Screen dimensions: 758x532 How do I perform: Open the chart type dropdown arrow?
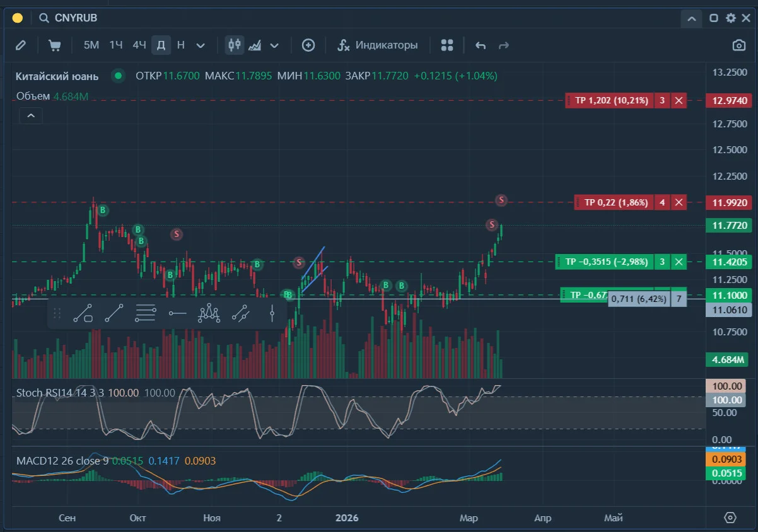[274, 45]
